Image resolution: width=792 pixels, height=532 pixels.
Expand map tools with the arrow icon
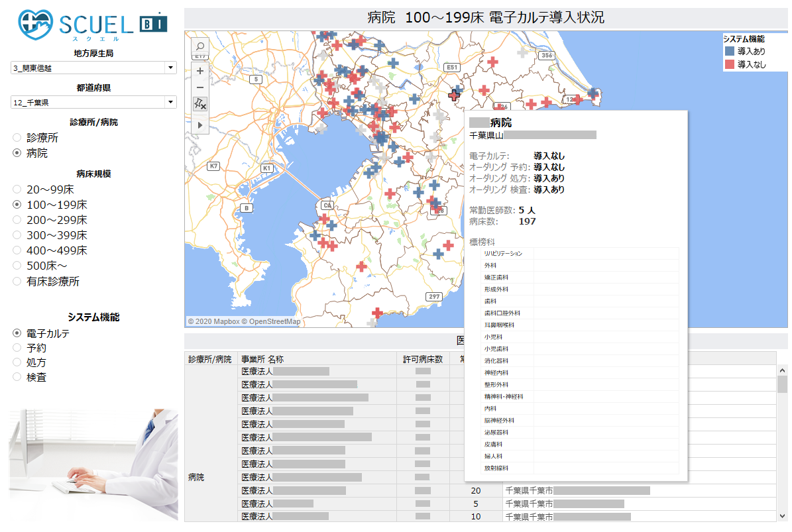click(x=199, y=125)
